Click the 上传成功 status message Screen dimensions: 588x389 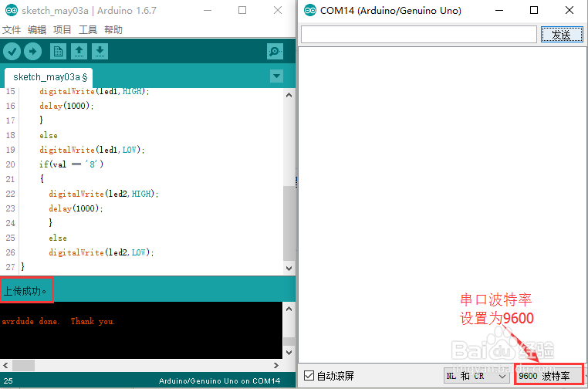coord(25,291)
